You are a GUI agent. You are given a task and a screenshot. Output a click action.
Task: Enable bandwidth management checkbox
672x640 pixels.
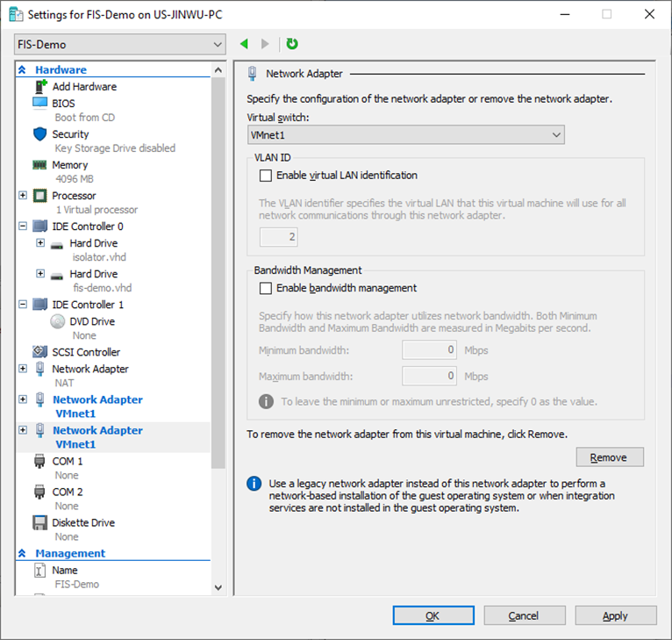click(265, 288)
